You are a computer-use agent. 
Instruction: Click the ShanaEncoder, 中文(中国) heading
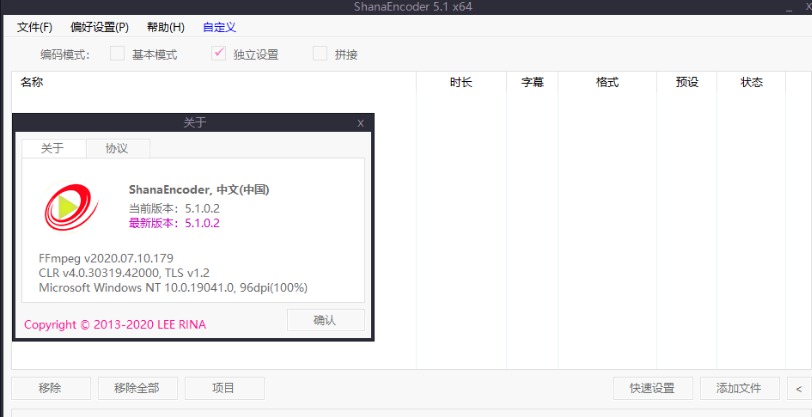pos(199,190)
